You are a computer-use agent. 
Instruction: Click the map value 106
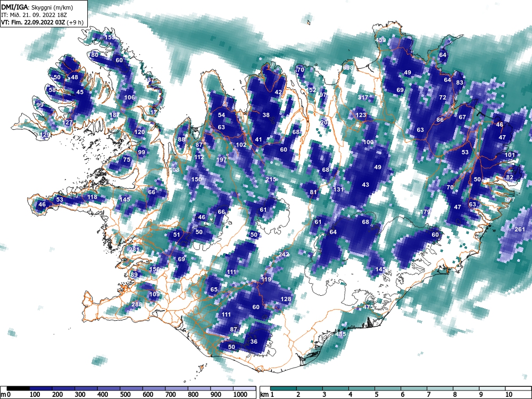pyautogui.click(x=130, y=97)
